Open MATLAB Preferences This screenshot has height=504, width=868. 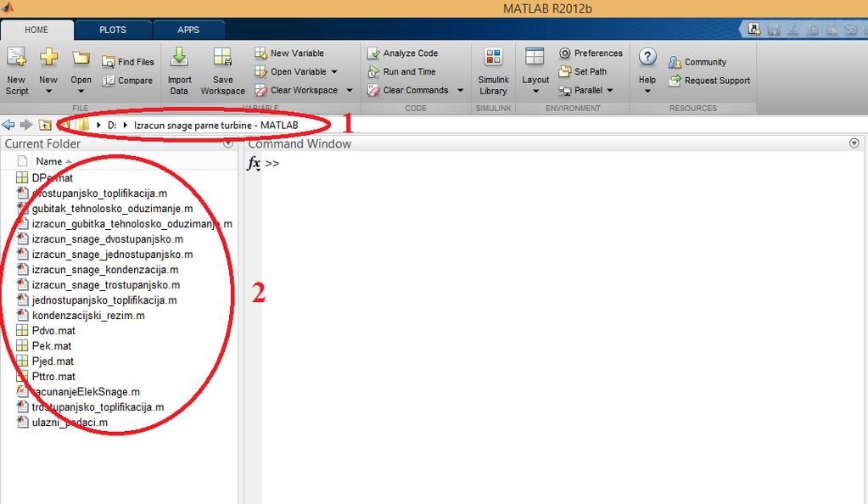591,53
